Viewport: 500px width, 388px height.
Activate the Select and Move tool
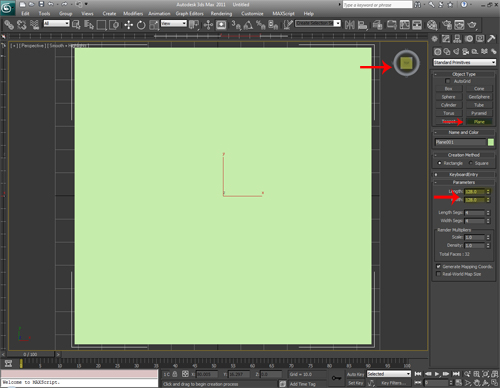[129, 25]
